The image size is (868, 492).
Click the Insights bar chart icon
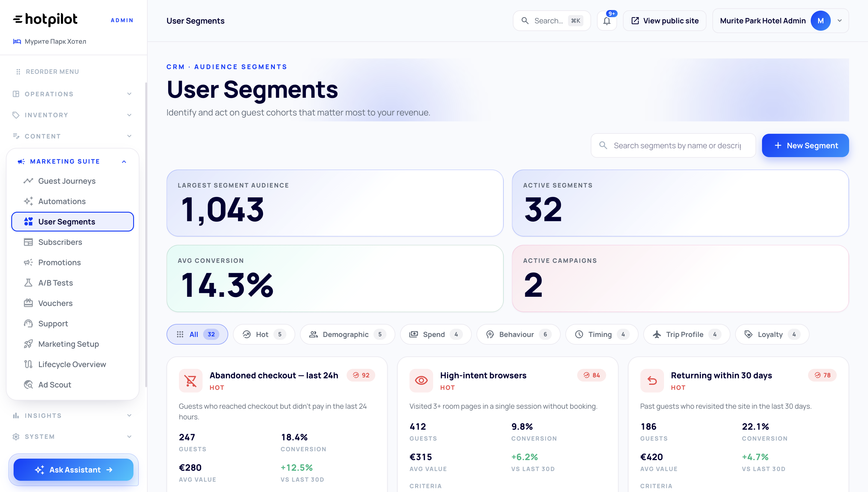(16, 415)
